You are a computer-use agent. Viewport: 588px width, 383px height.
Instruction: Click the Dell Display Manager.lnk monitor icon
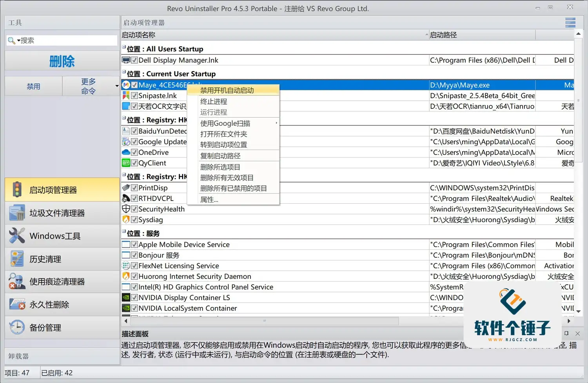coord(126,60)
